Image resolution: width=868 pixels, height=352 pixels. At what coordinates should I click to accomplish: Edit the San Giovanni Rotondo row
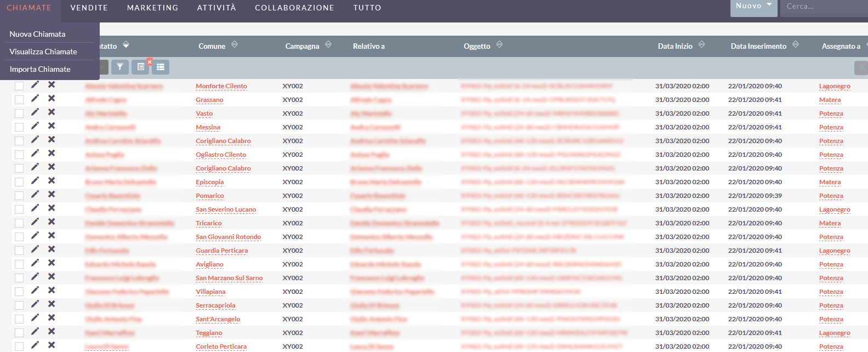[x=35, y=235]
